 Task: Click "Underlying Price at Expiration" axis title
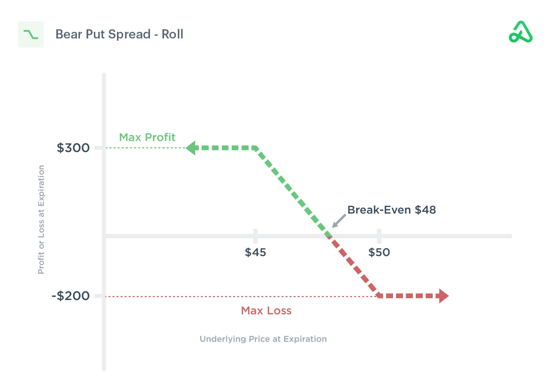pos(263,339)
